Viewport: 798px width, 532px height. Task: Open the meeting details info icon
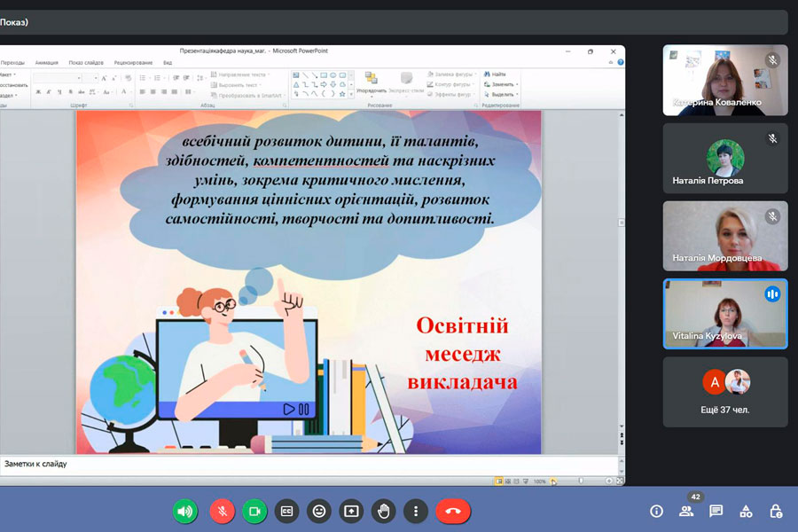(x=657, y=512)
